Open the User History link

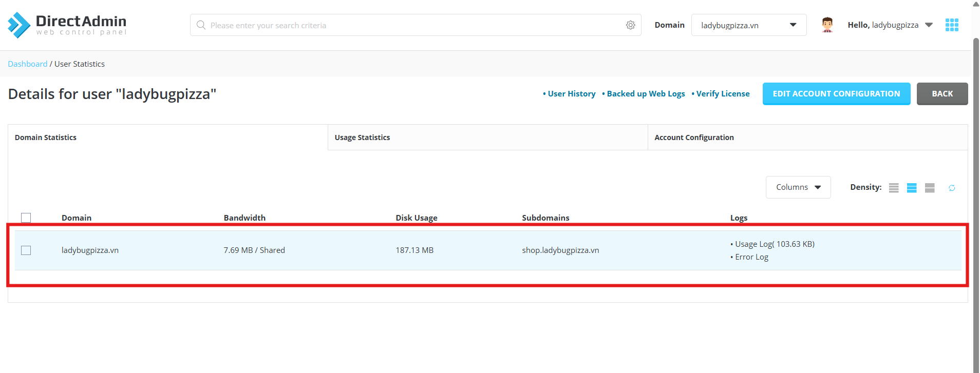[571, 94]
